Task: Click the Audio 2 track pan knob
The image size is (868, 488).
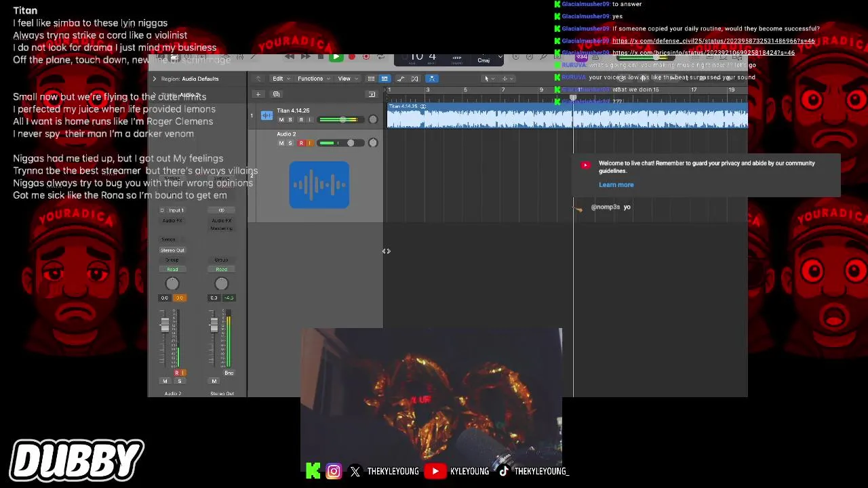Action: tap(373, 143)
